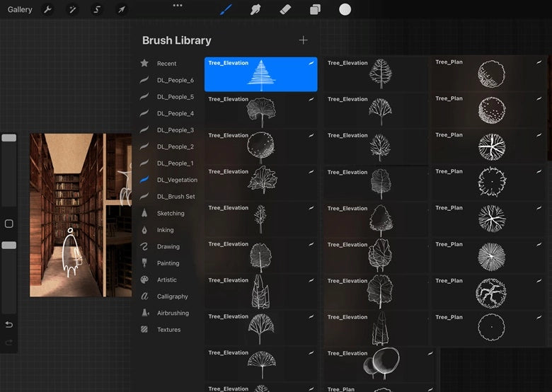Select the Paint brush tool
The image size is (552, 392).
pyautogui.click(x=226, y=10)
